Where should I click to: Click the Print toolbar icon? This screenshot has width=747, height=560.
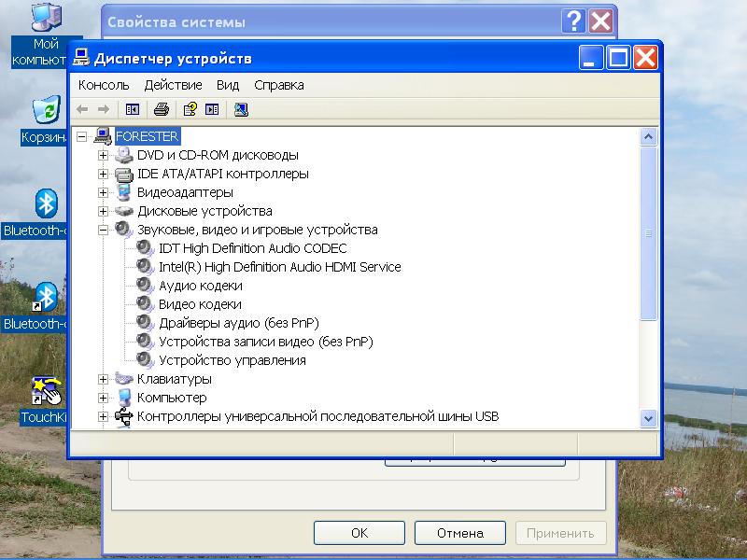click(162, 109)
